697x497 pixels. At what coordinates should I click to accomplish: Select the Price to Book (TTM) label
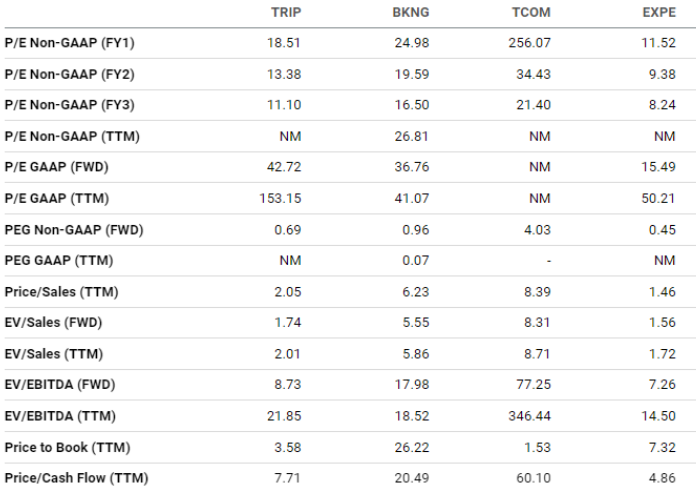click(x=68, y=447)
